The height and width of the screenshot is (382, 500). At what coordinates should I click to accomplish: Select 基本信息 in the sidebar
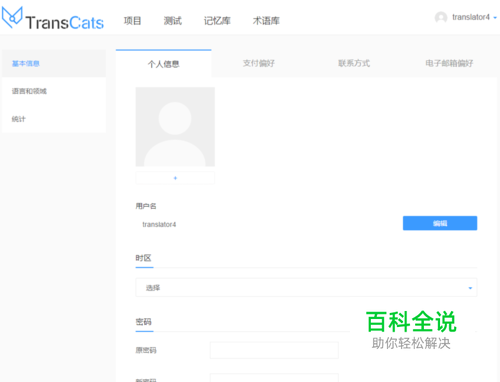(54, 63)
